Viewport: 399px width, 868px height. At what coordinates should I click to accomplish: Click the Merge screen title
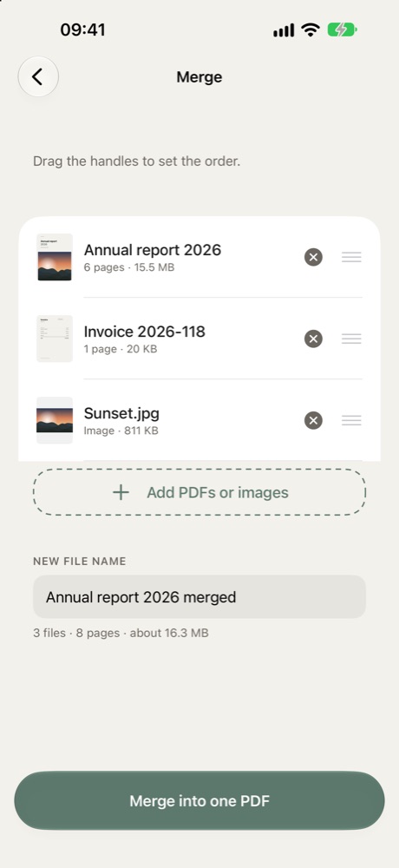coord(199,77)
